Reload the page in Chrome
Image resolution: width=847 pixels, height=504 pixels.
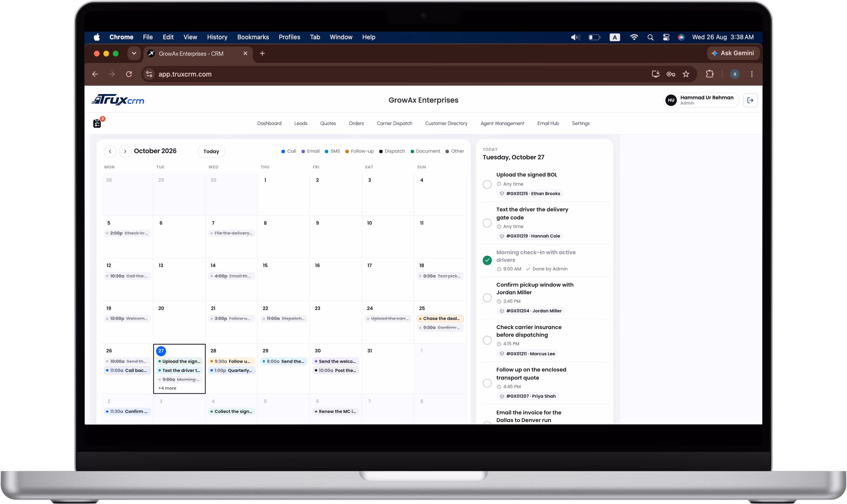coord(129,74)
